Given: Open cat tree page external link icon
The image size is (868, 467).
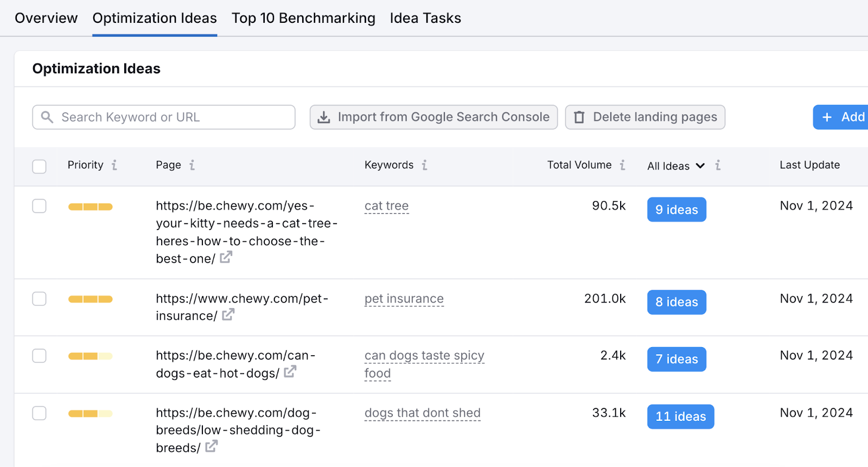Looking at the screenshot, I should click(226, 258).
